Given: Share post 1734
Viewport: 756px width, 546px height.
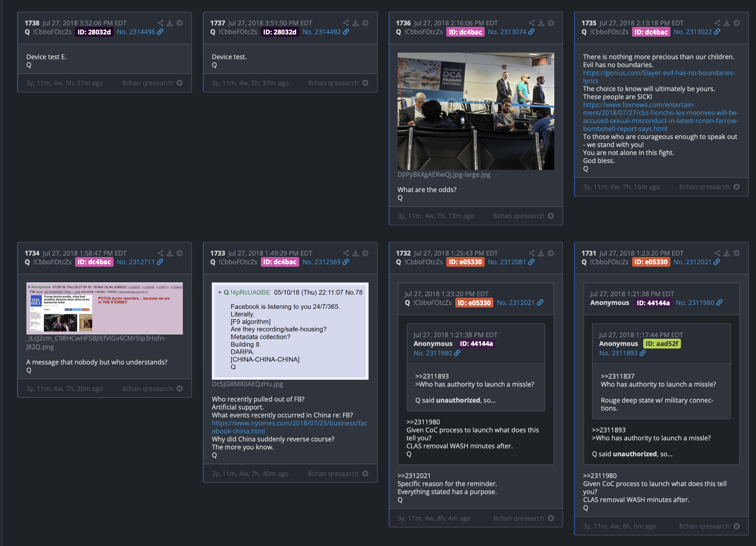Looking at the screenshot, I should coord(160,253).
